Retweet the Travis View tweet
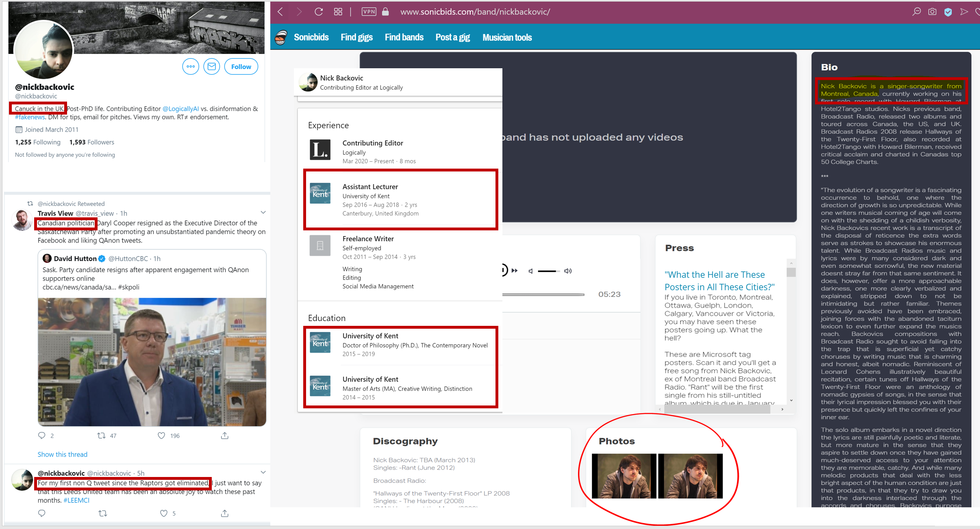980x529 pixels. pyautogui.click(x=102, y=436)
